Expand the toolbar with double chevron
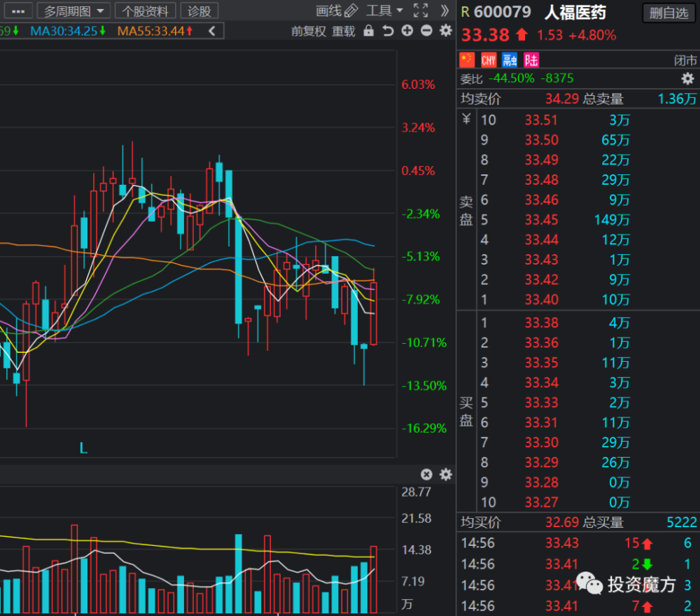The width and height of the screenshot is (700, 616). click(444, 10)
